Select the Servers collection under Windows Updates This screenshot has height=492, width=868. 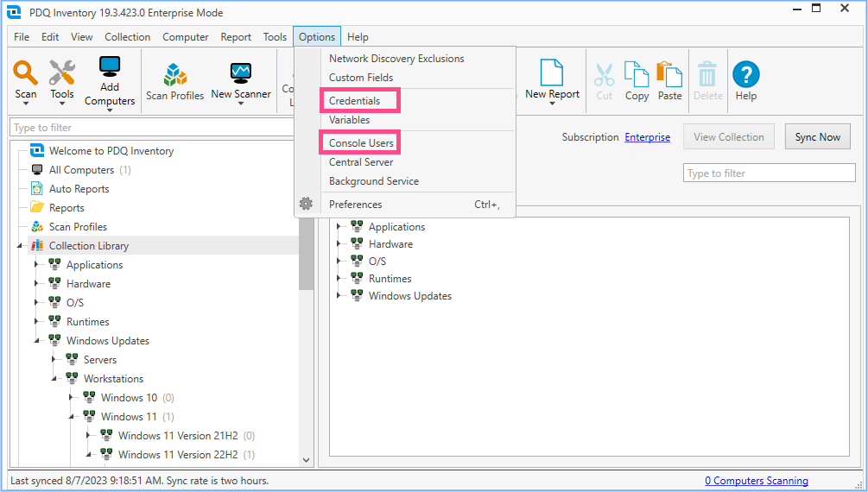[100, 360]
